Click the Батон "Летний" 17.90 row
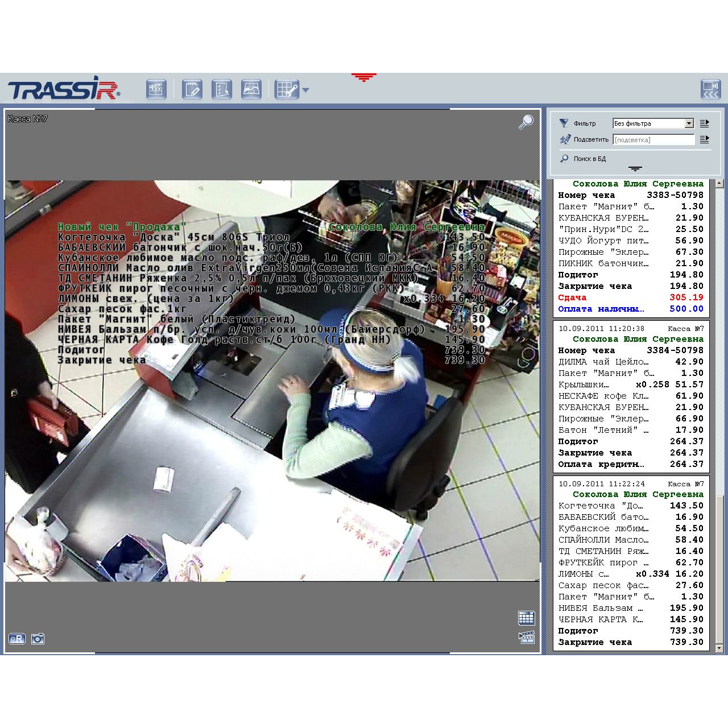This screenshot has height=728, width=728. [x=631, y=430]
